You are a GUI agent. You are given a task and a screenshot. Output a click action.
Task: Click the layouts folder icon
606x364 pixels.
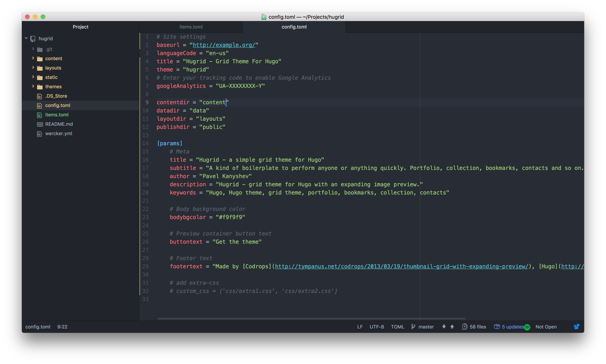coord(40,68)
